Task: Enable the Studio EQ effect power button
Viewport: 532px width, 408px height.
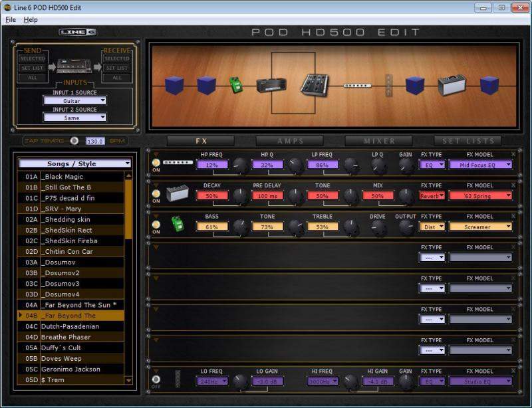Action: [156, 379]
